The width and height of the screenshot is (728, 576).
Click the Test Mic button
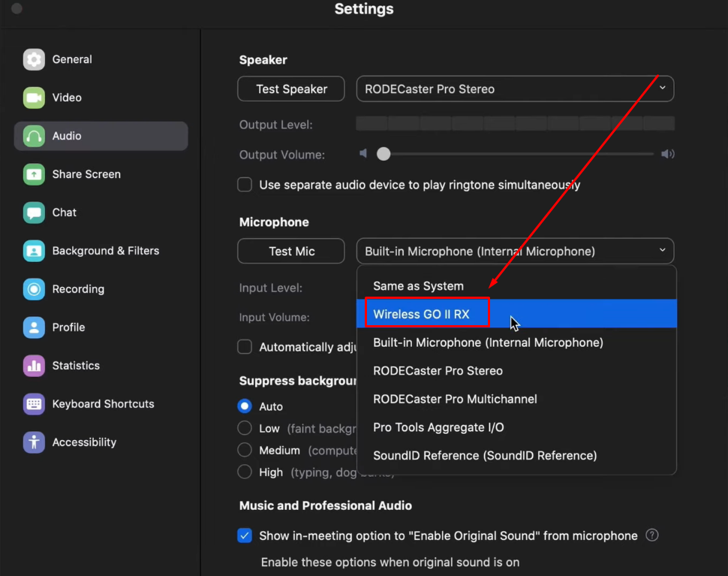click(x=291, y=252)
